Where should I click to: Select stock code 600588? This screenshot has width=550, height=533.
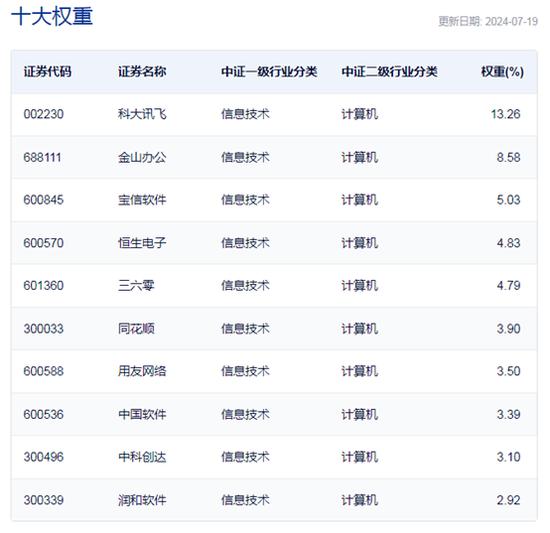pos(43,371)
